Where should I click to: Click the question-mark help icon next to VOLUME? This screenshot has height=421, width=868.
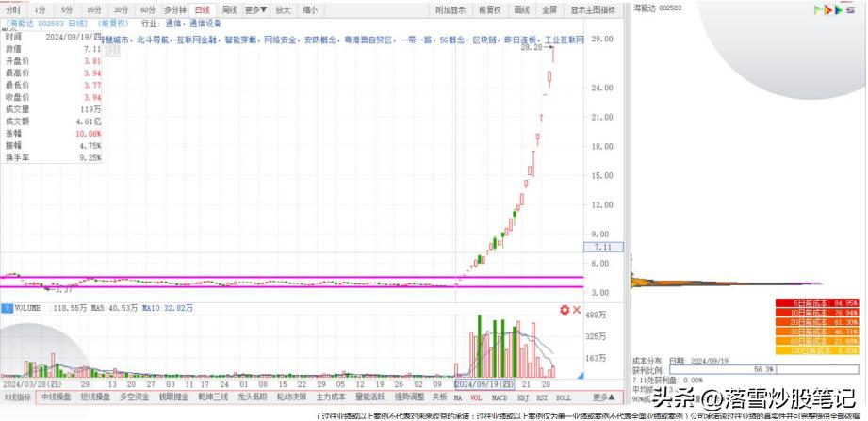8,308
